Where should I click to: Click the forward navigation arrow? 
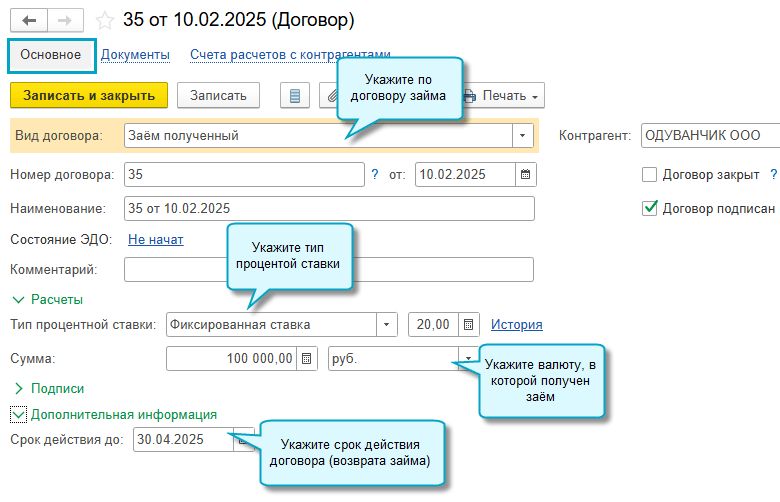[x=64, y=19]
